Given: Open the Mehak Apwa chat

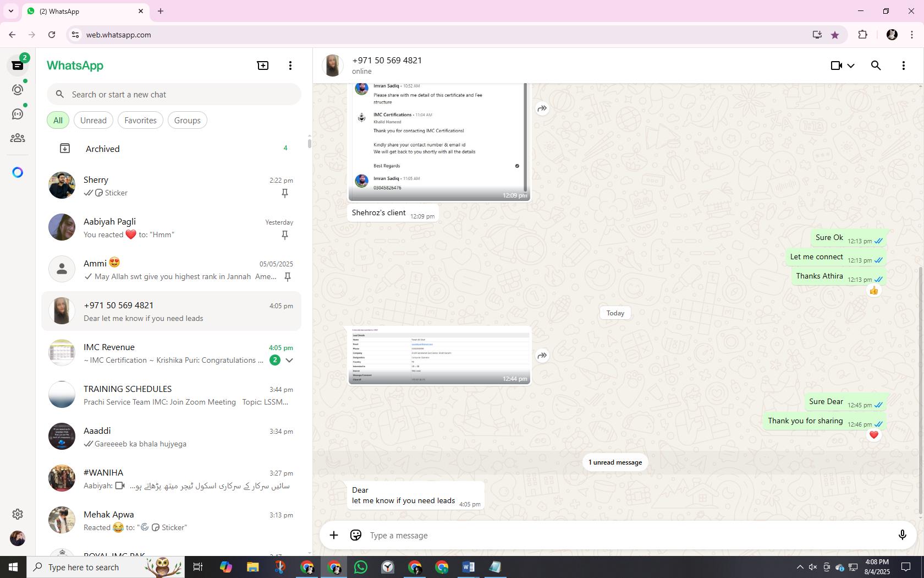Looking at the screenshot, I should click(x=171, y=521).
